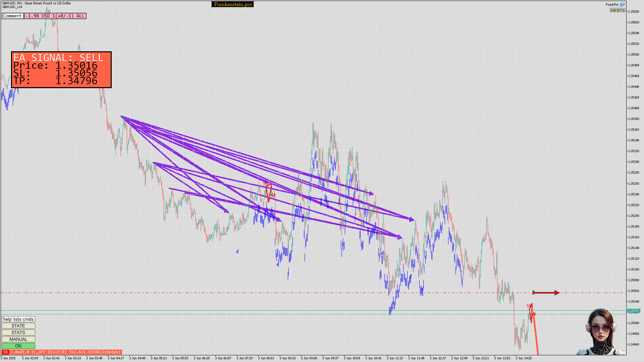
Task: Click the 1.35500 level on price scale
Action: [x=633, y=54]
